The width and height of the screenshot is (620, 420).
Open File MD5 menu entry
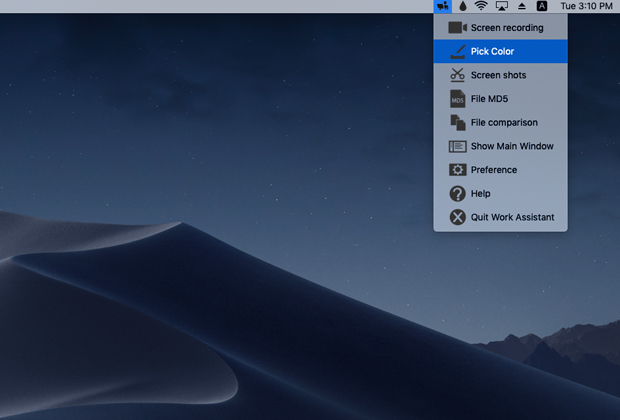(x=501, y=99)
